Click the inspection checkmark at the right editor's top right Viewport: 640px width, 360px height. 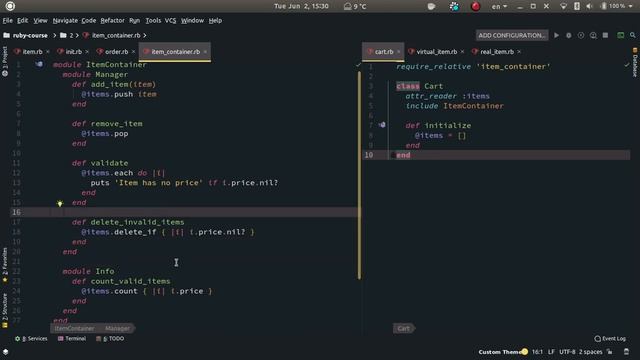(627, 65)
